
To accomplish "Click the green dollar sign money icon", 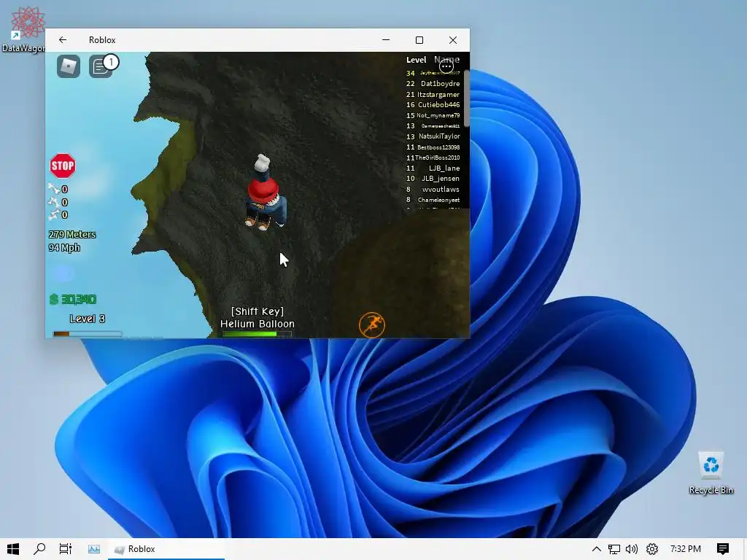I will [54, 299].
